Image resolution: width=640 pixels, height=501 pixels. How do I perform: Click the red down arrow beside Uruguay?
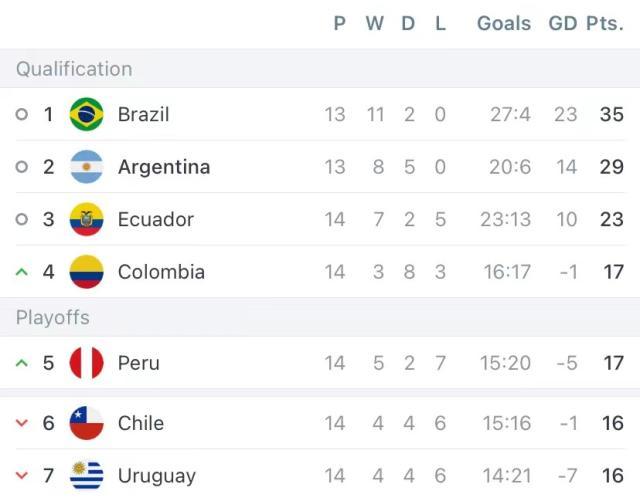[x=22, y=475]
